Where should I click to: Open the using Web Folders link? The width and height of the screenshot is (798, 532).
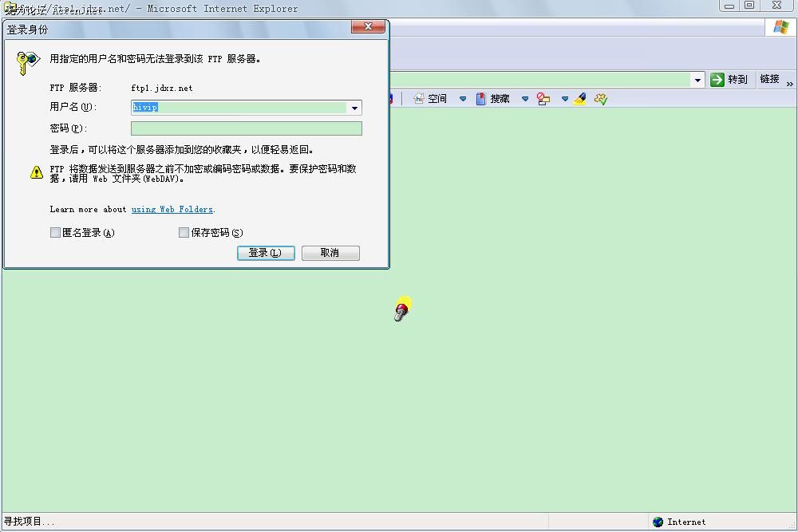172,209
